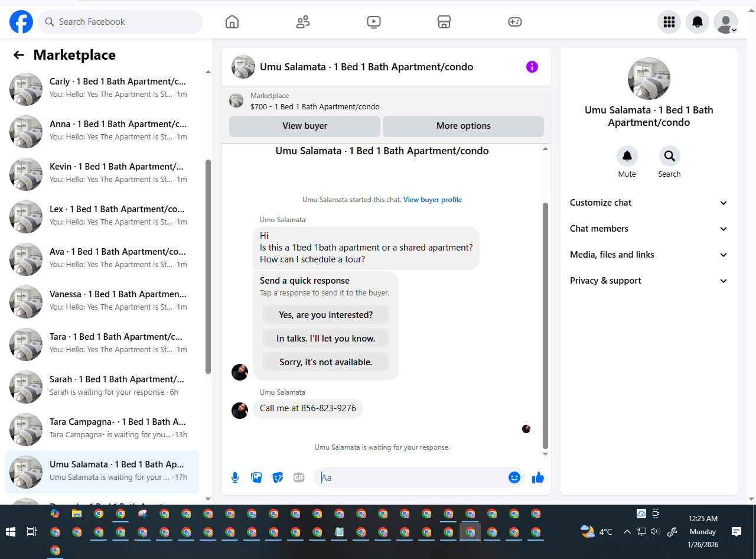Search in conversation with the magnifier icon
This screenshot has height=559, width=756.
(669, 156)
